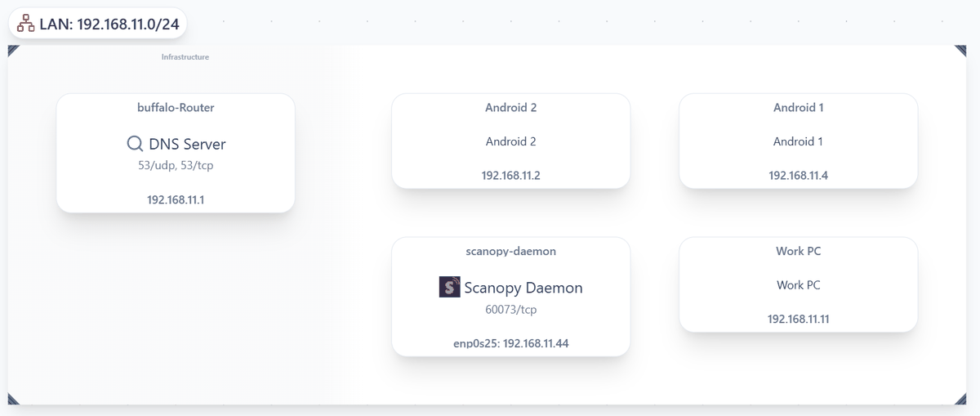Click the enp0s25 interface address

pyautogui.click(x=510, y=343)
